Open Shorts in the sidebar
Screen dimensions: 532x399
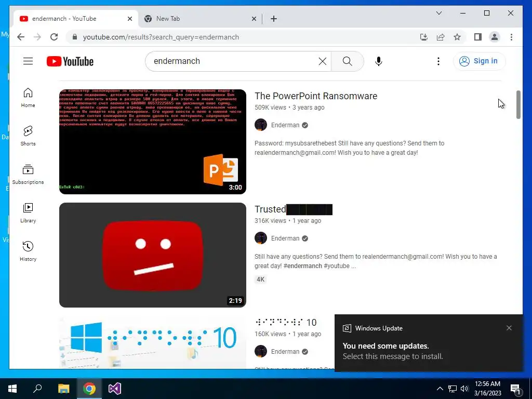click(28, 136)
